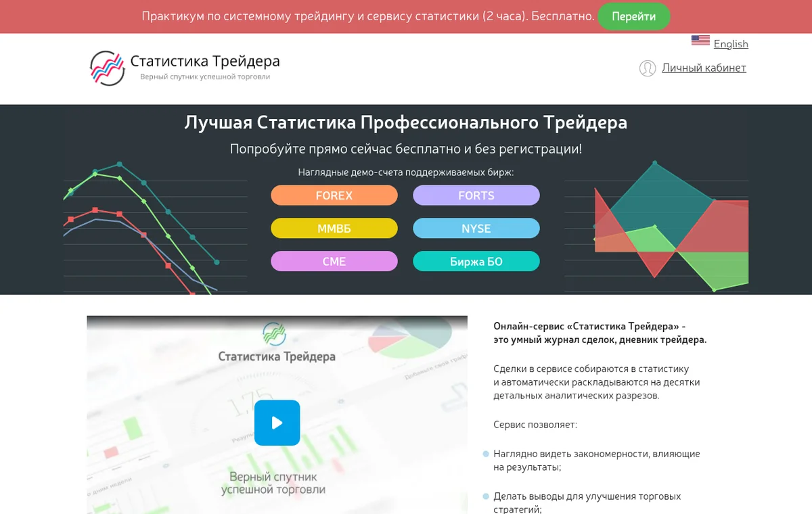Click tagline Верный спутник успешной торговли under logo
Image resolution: width=812 pixels, height=514 pixels.
(x=205, y=76)
